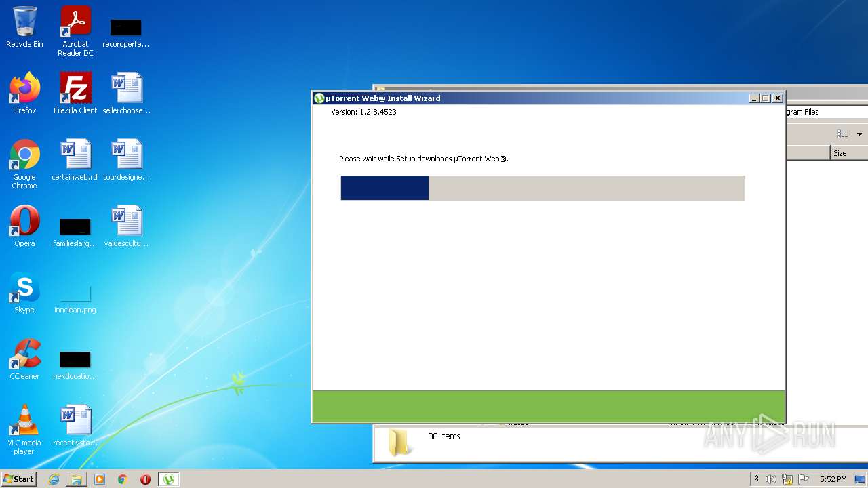Close the µTorrent Install Wizard window
The width and height of the screenshot is (868, 488).
pos(778,98)
